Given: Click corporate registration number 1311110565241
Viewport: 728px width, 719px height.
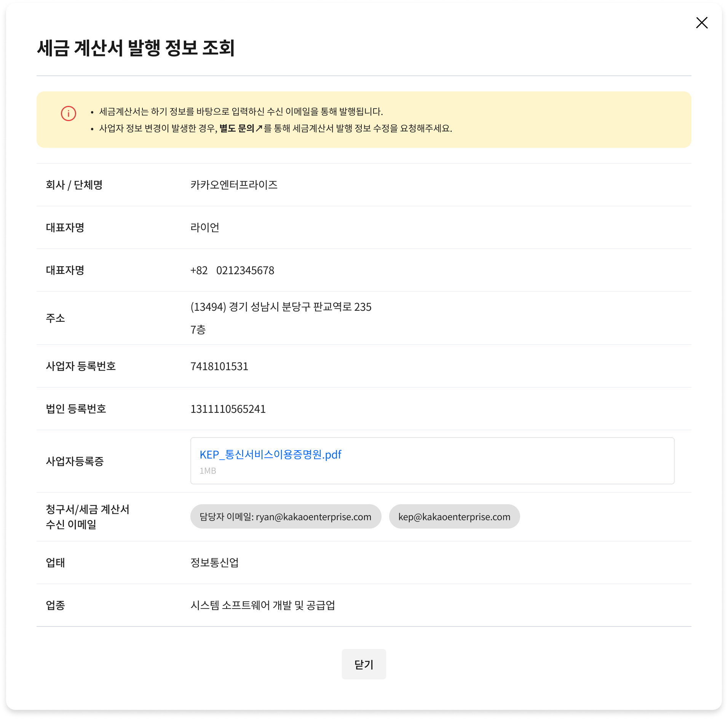Looking at the screenshot, I should tap(228, 409).
